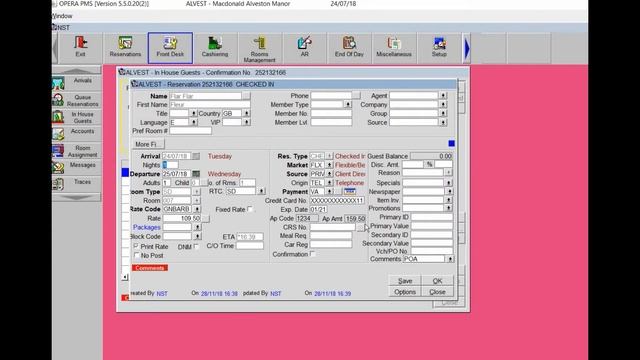Expand the Country dropdown arrow

247,113
